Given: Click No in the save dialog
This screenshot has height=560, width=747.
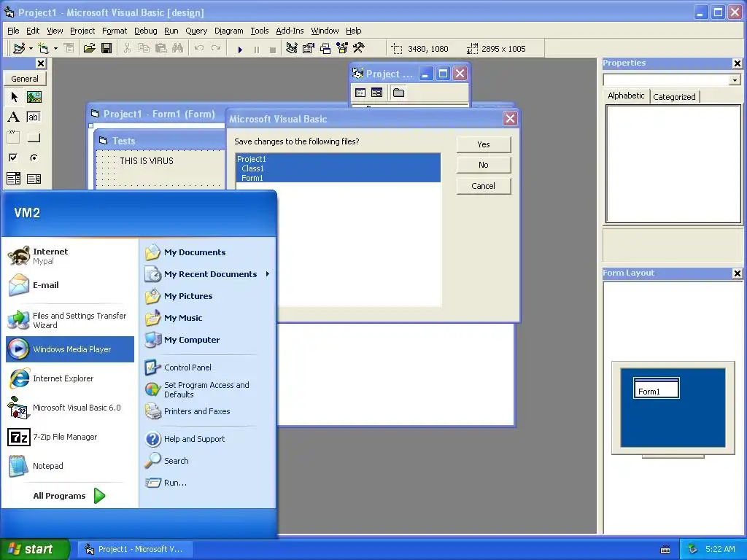Looking at the screenshot, I should pos(484,165).
